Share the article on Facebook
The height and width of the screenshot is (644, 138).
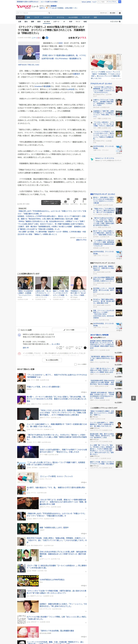point(47,38)
